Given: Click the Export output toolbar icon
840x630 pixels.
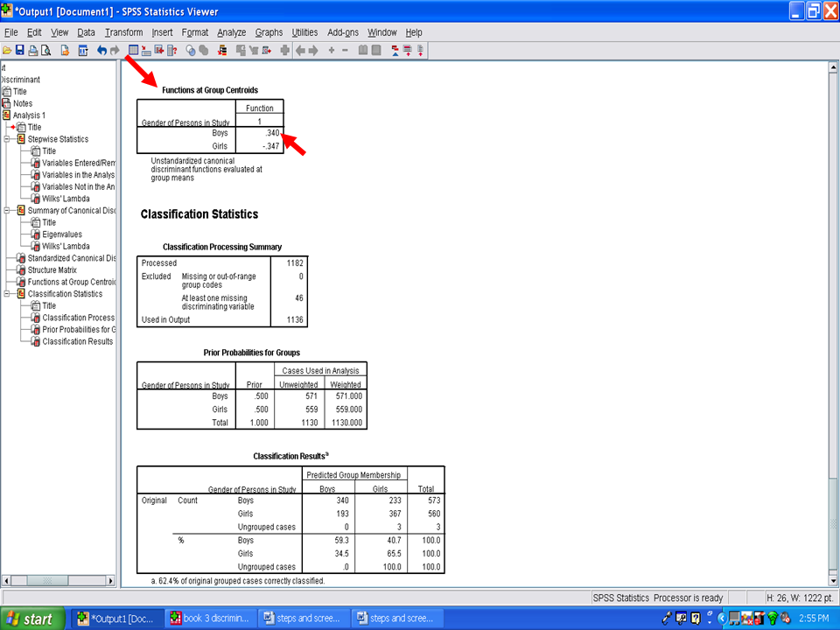Looking at the screenshot, I should [x=65, y=51].
